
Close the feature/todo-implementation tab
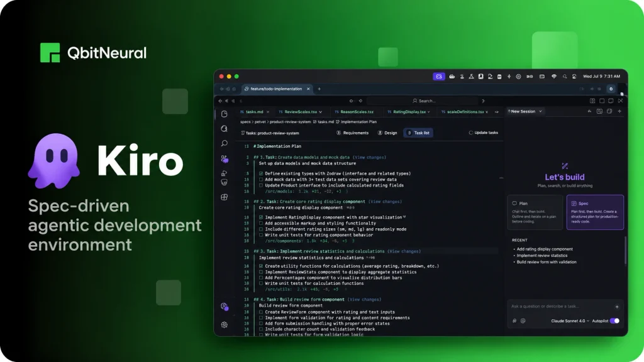click(308, 89)
